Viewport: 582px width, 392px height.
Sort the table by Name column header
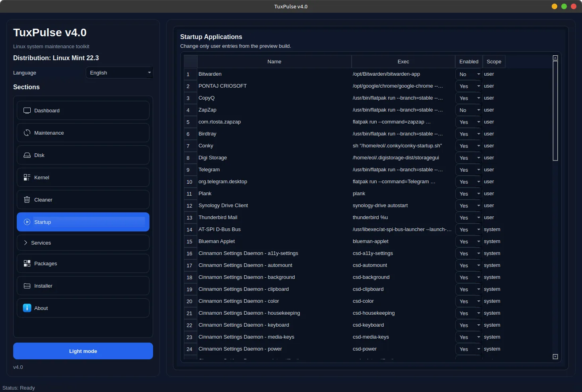[x=274, y=61]
